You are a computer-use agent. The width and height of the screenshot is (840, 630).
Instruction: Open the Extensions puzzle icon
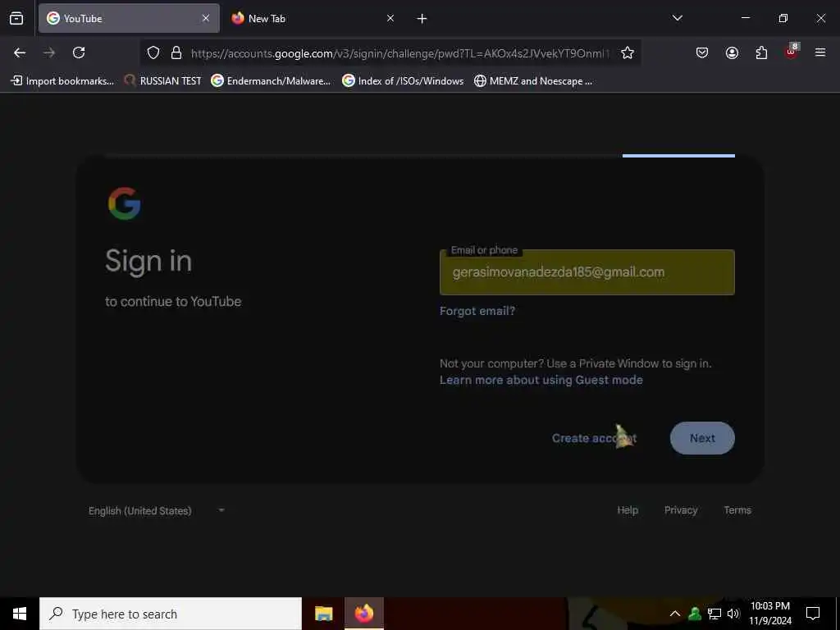pyautogui.click(x=761, y=52)
